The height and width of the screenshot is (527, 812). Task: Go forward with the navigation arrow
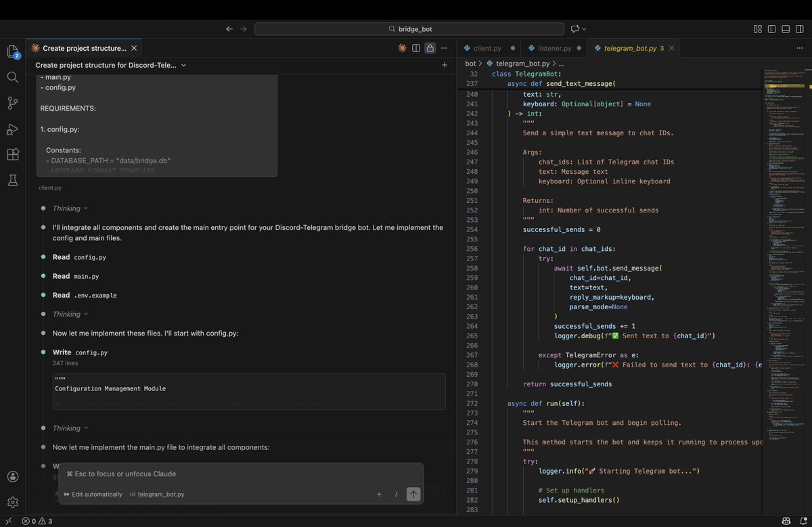[x=244, y=29]
